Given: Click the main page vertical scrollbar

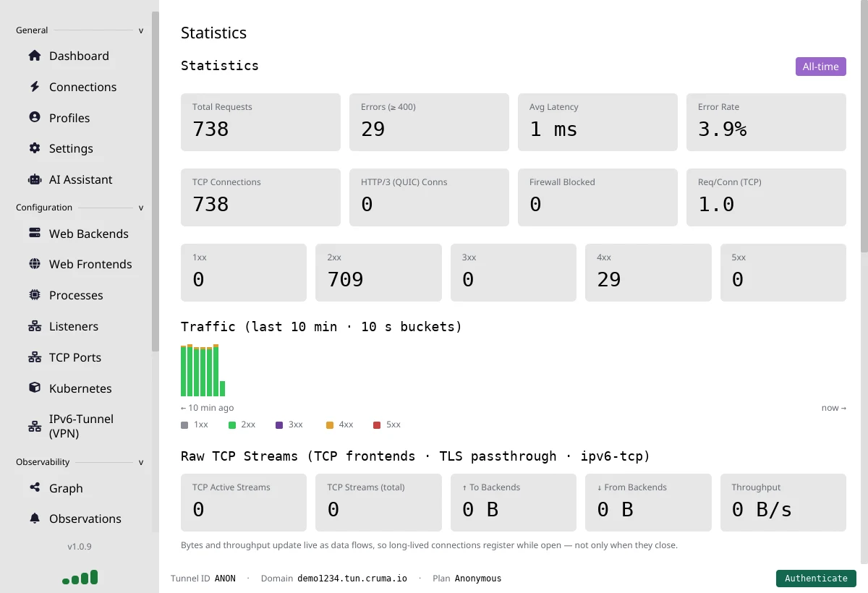Looking at the screenshot, I should tap(864, 126).
